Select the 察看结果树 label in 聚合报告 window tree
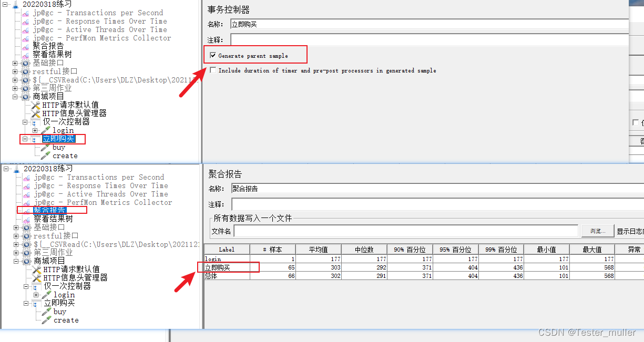Screen dimensions: 644x342 tap(53, 219)
